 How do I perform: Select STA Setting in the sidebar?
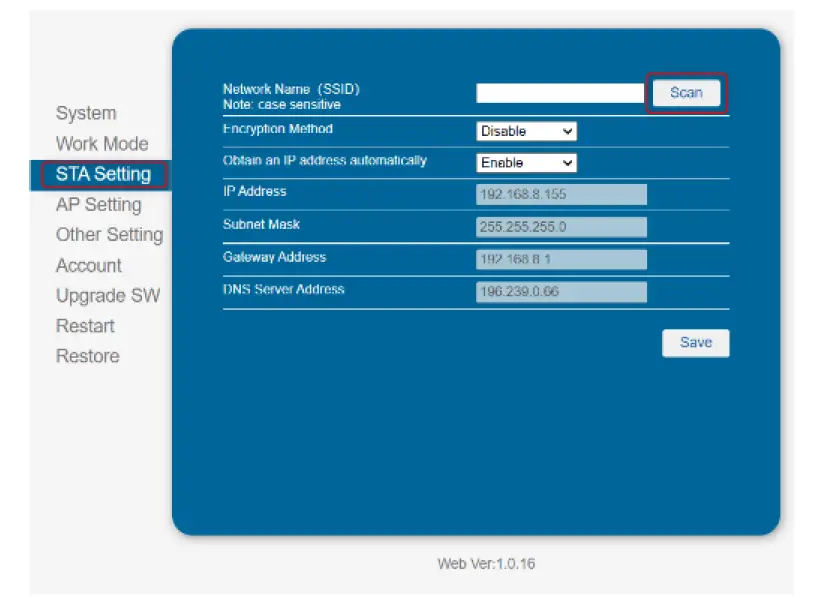coord(103,174)
